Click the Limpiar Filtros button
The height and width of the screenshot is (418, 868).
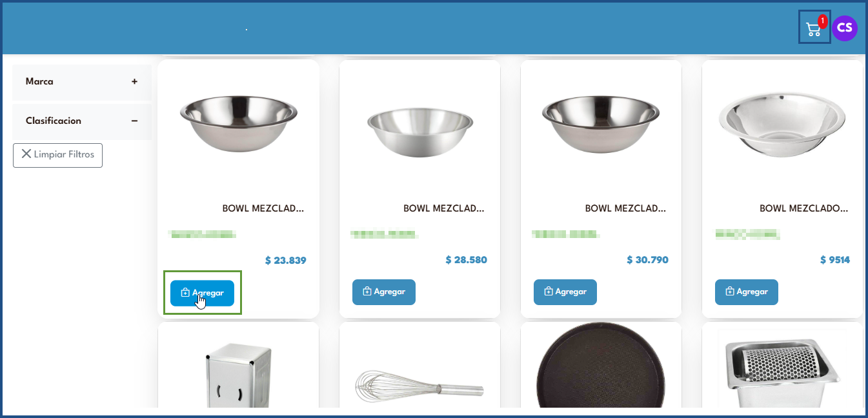57,155
